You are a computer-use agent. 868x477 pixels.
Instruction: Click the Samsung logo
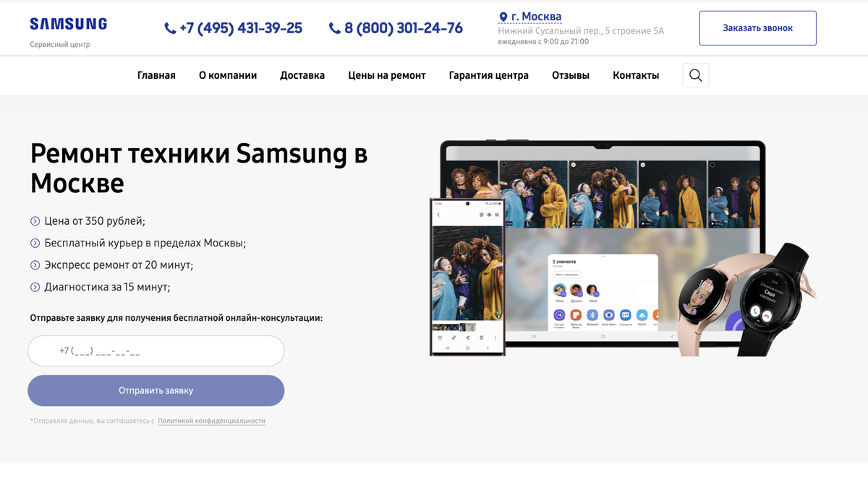point(69,24)
